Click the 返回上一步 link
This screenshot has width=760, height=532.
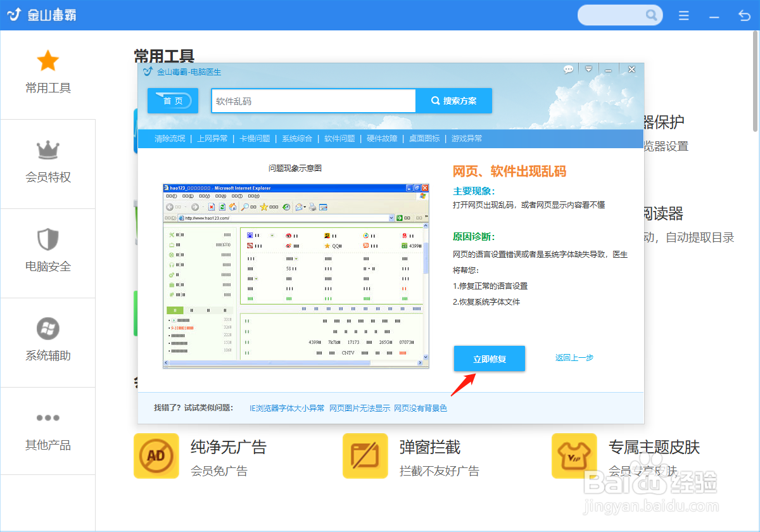pyautogui.click(x=574, y=358)
